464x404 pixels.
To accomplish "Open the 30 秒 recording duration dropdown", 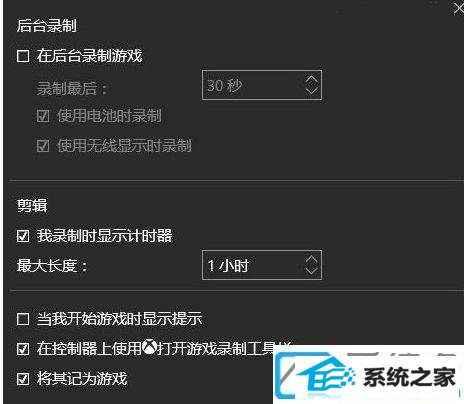I will [x=262, y=85].
